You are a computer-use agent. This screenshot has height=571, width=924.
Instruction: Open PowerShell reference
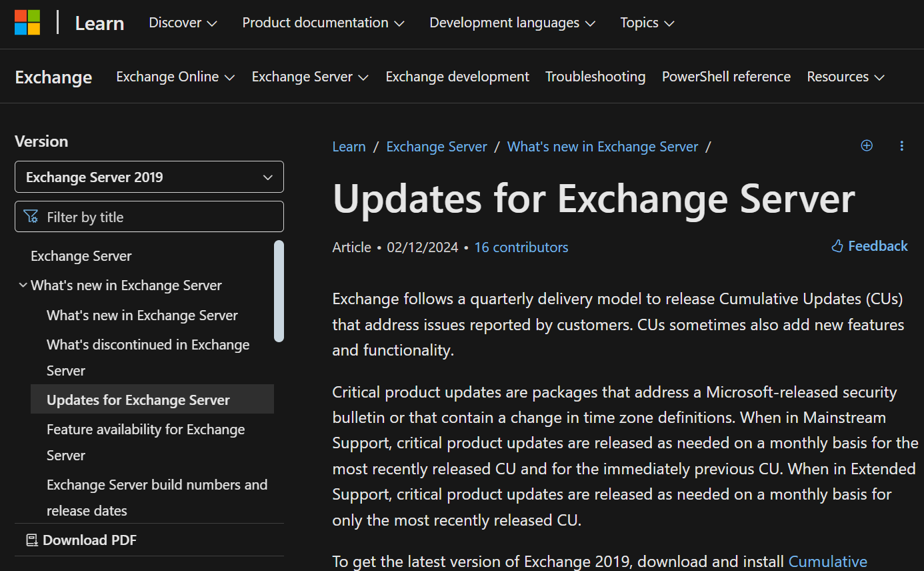[726, 77]
